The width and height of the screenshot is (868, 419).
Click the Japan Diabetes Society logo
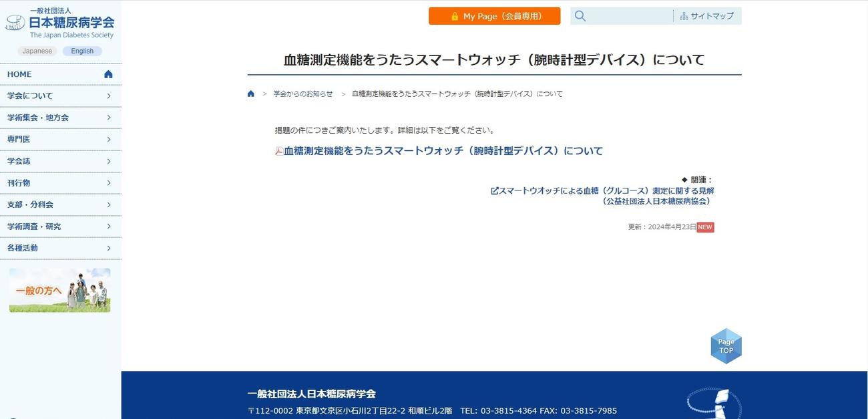tap(60, 23)
